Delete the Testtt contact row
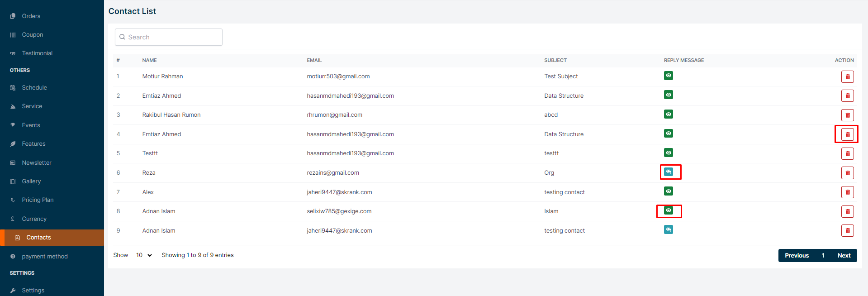The height and width of the screenshot is (296, 868). 847,153
